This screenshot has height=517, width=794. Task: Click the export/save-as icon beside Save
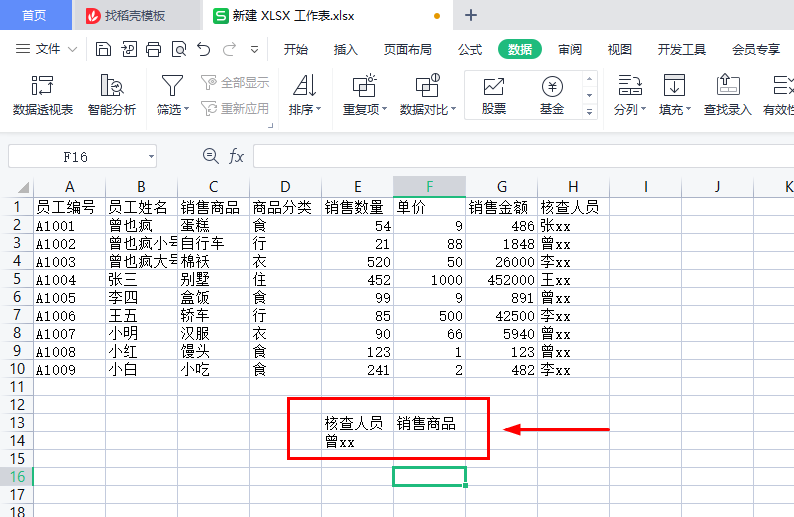tap(129, 49)
